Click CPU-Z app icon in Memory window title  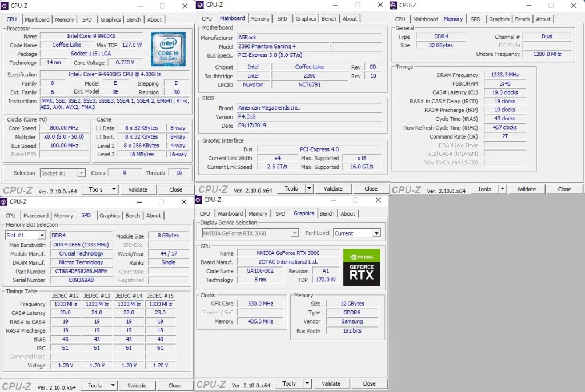[x=393, y=5]
